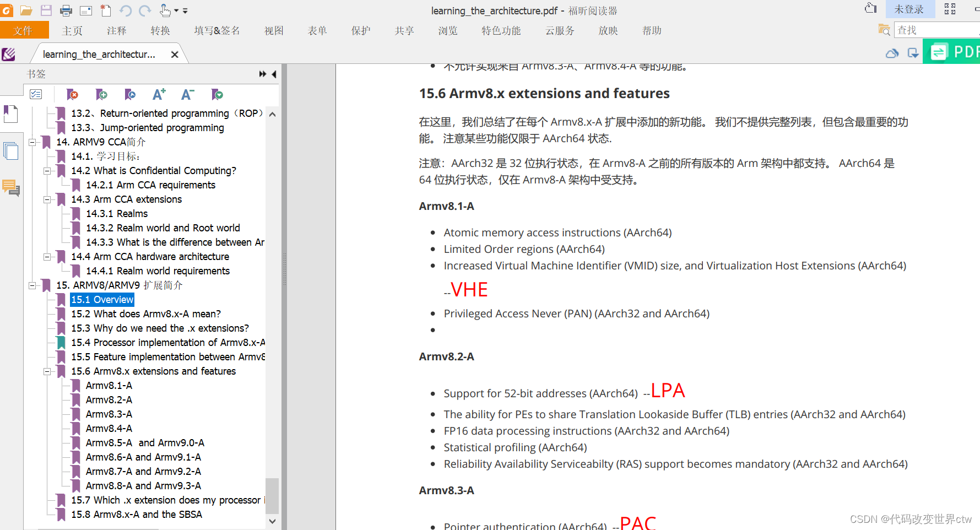Go to 15.2 What does Armv8.x-A mean
This screenshot has width=980, height=530.
pos(146,314)
